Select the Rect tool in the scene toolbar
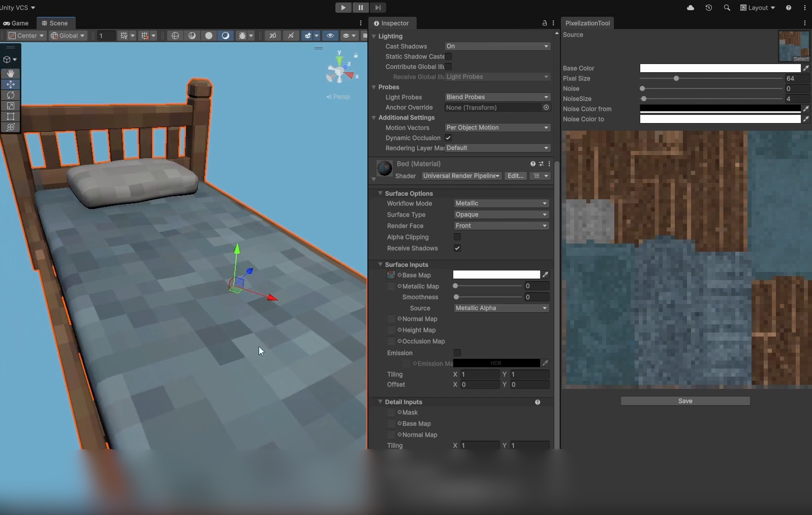The image size is (812, 515). tap(11, 116)
